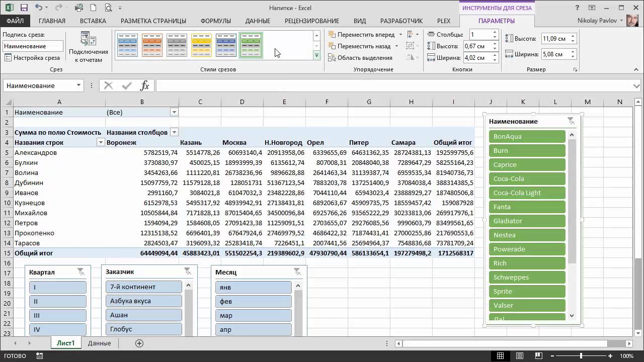644x362 pixels.
Task: Clear filter on Наименование slicer
Action: coord(571,121)
